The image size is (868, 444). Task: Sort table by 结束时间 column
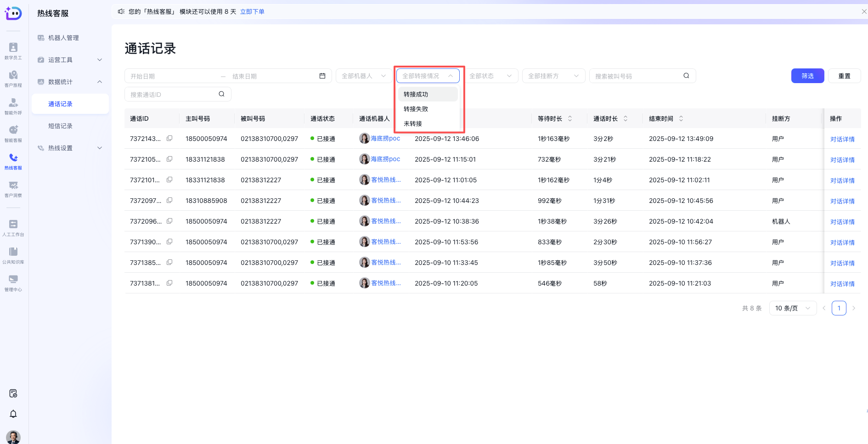[x=681, y=118]
